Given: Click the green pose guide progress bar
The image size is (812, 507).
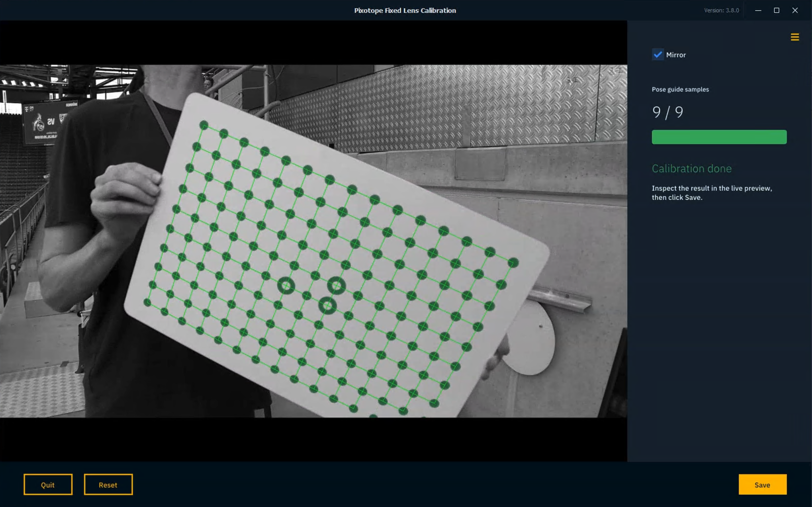Looking at the screenshot, I should 719,137.
